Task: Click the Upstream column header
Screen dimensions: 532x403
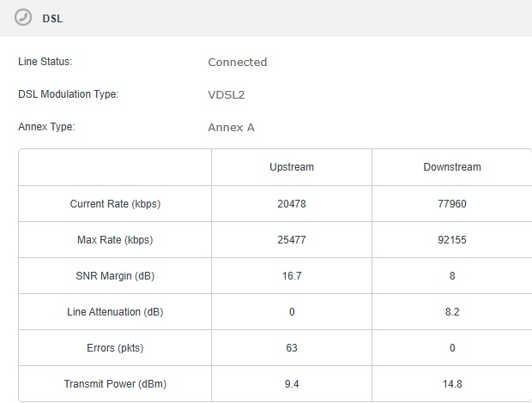Action: (292, 167)
